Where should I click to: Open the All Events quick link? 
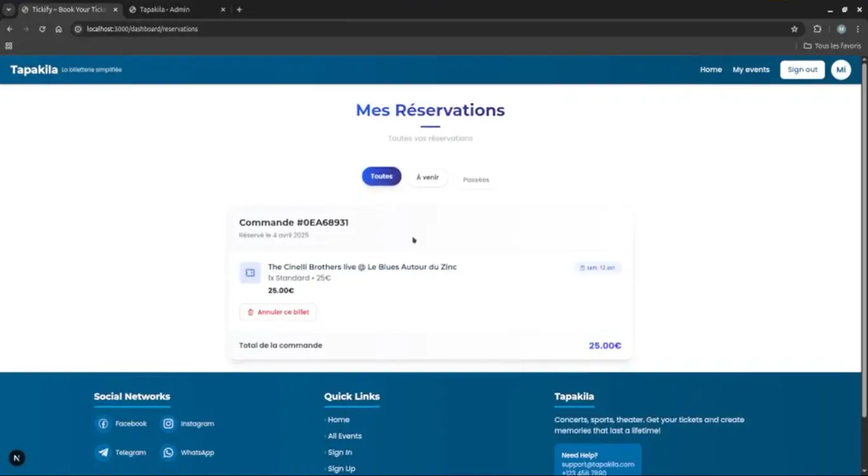click(345, 436)
